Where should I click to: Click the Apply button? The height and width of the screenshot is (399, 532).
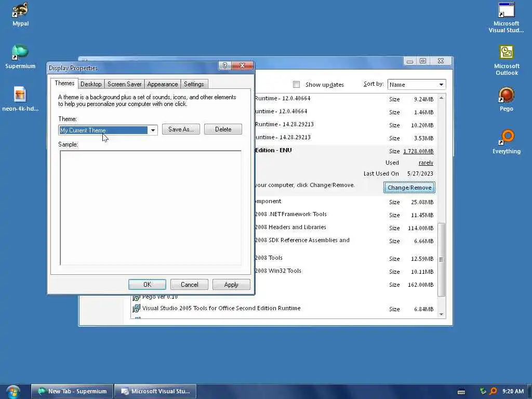[x=231, y=284]
